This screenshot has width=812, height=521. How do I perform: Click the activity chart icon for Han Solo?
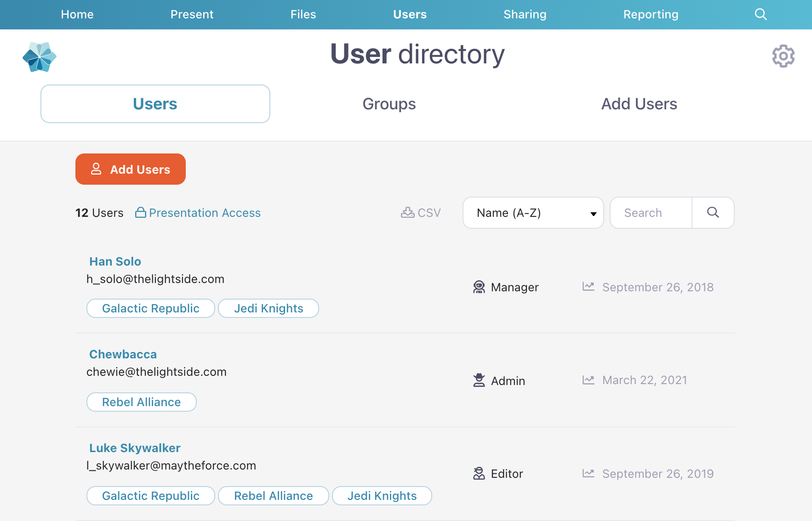(588, 287)
